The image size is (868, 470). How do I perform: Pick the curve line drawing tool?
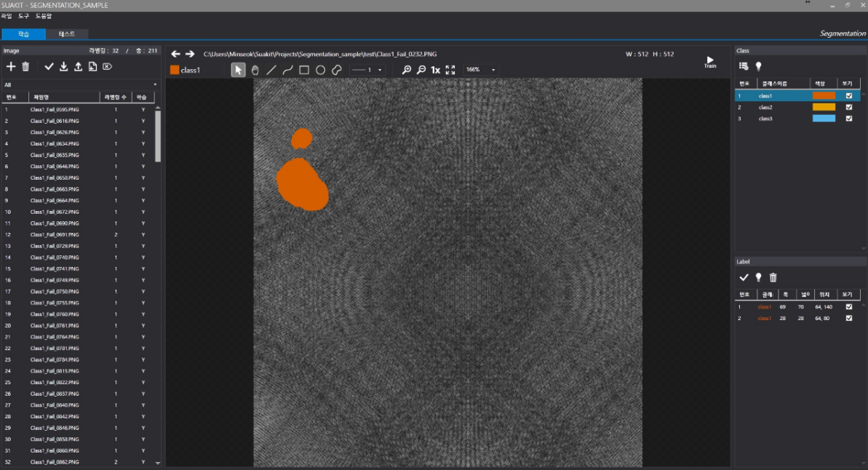coord(287,70)
